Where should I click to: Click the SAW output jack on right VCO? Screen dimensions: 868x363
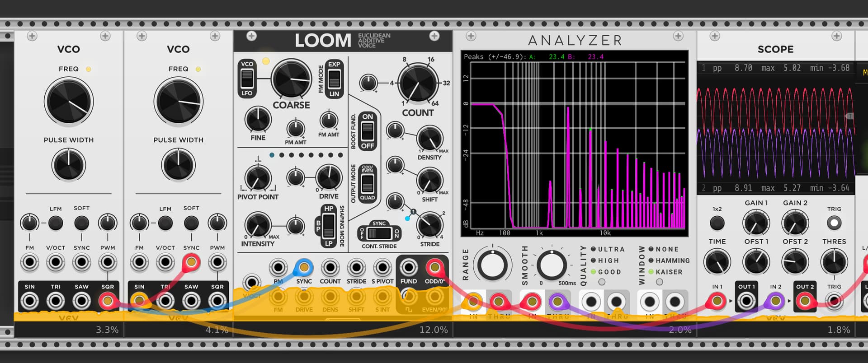click(x=191, y=301)
